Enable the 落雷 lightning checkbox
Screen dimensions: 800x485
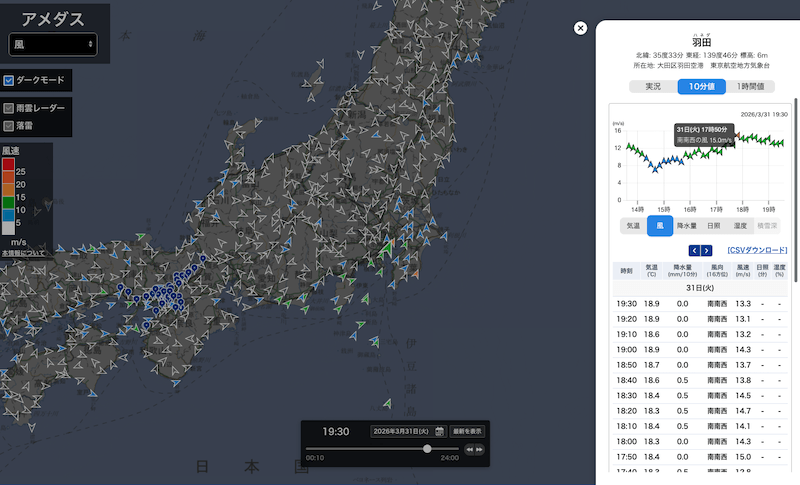9,126
